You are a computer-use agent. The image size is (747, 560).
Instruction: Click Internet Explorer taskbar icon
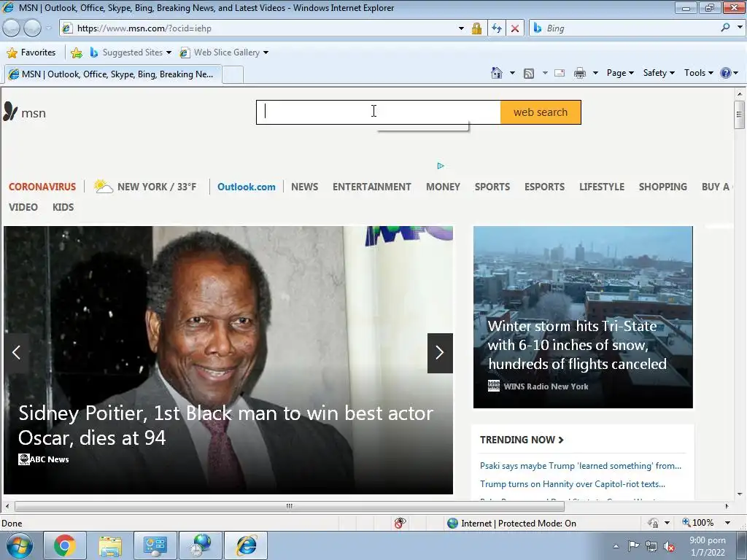(246, 545)
